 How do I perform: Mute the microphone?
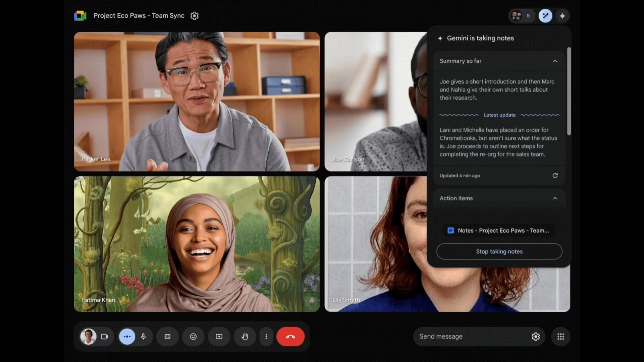tap(143, 337)
